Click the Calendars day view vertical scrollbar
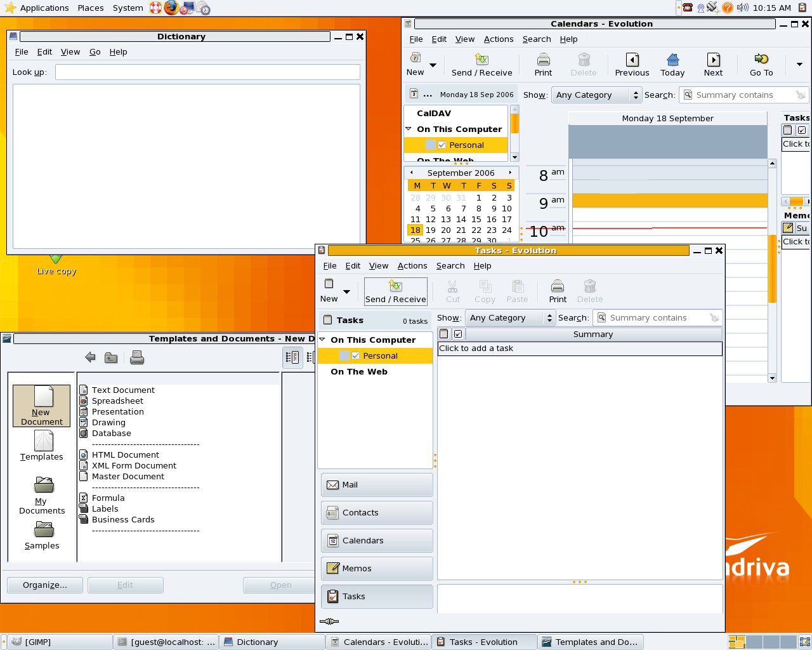The height and width of the screenshot is (650, 812). 772,270
